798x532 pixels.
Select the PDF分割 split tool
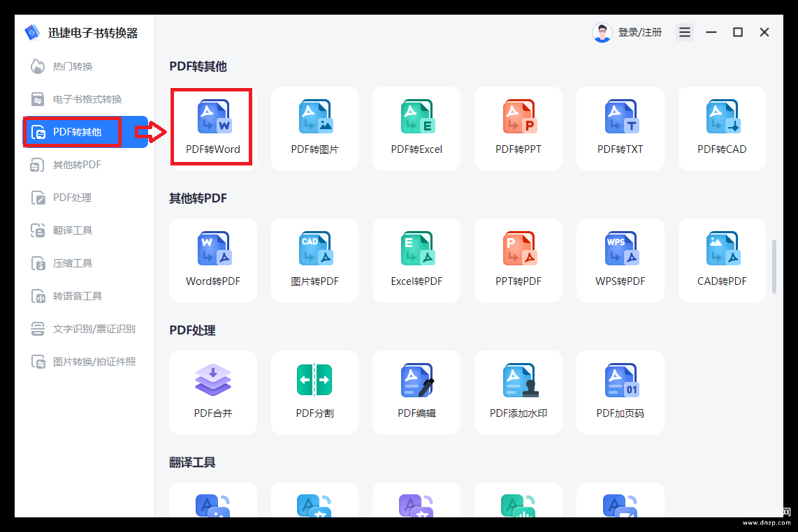click(314, 392)
